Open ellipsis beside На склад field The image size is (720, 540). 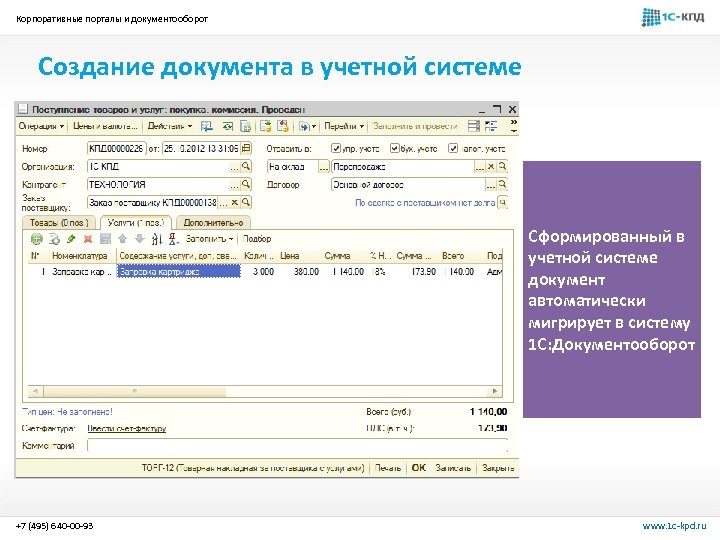[324, 167]
